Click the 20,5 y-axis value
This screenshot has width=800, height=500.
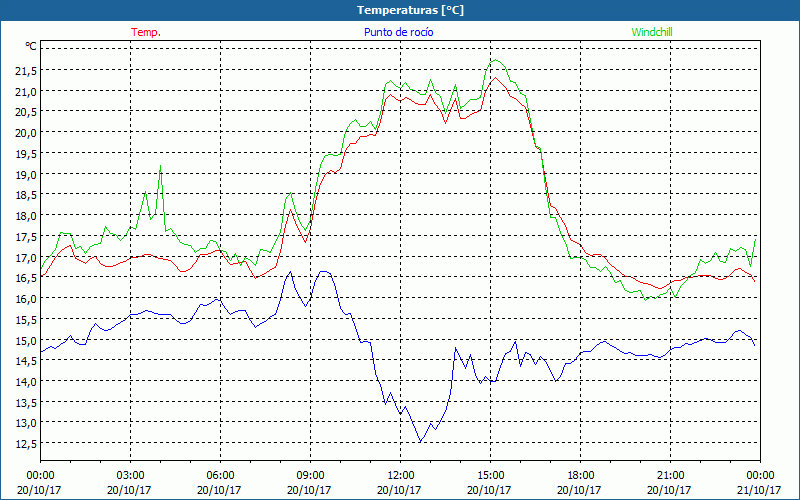click(26, 112)
